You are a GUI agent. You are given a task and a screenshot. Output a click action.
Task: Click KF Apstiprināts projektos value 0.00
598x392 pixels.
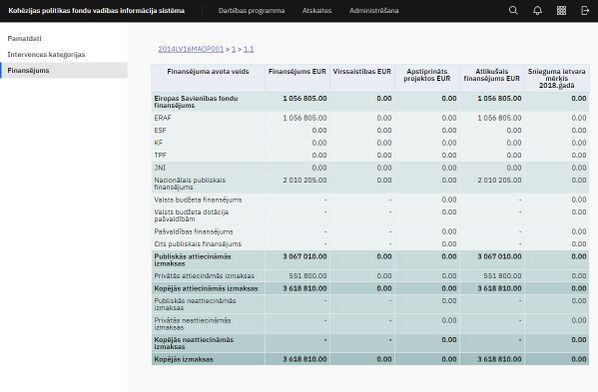click(x=449, y=143)
